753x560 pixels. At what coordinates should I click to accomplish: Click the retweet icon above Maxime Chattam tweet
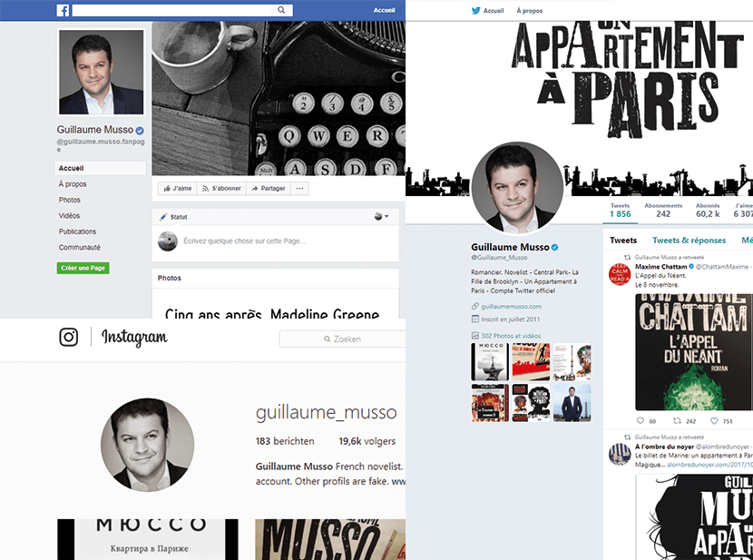coord(627,258)
